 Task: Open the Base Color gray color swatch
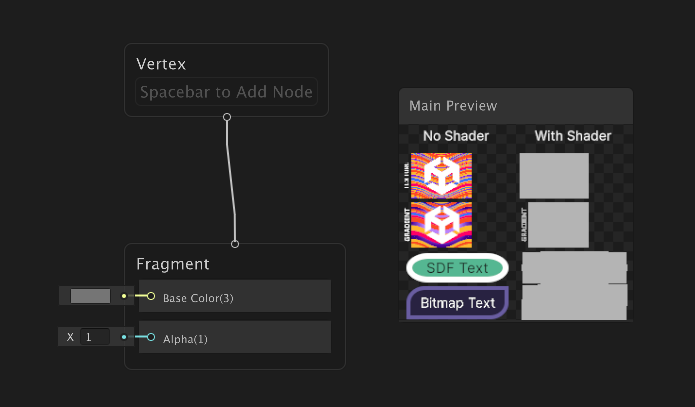click(x=90, y=296)
